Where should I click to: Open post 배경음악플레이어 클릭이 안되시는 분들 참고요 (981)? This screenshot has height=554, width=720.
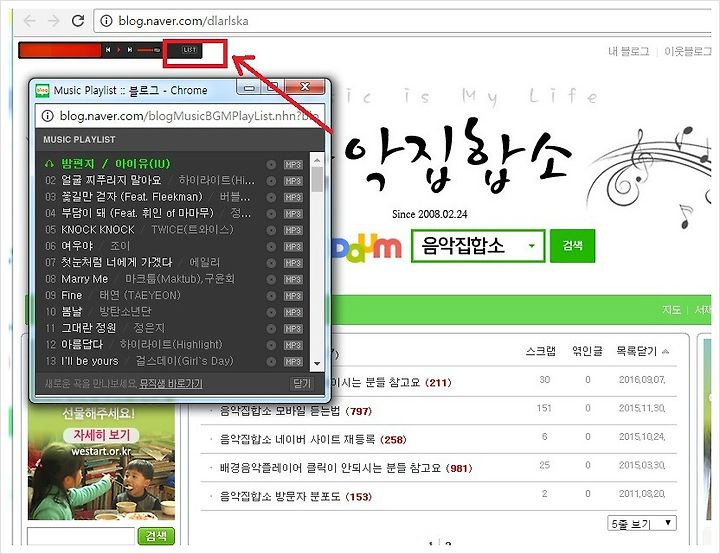346,468
